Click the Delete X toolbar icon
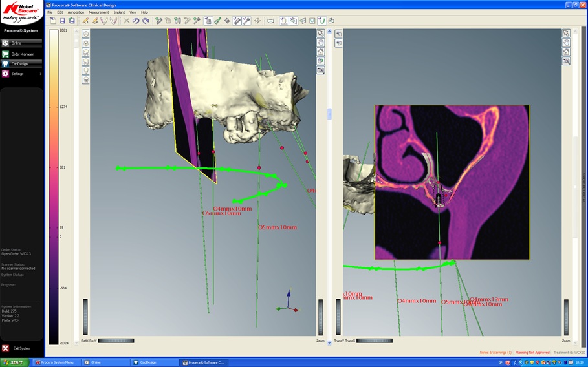Image resolution: width=588 pixels, height=367 pixels. coord(126,21)
